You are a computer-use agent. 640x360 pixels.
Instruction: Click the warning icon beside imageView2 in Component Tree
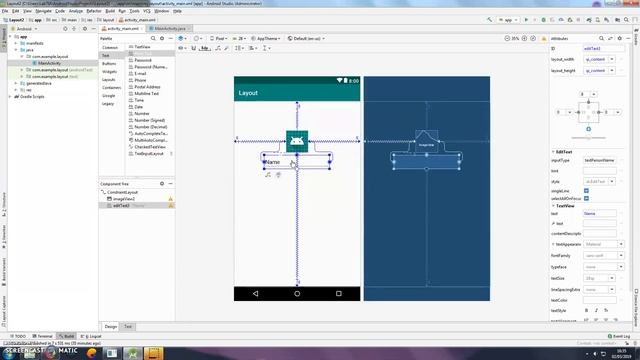tap(171, 199)
